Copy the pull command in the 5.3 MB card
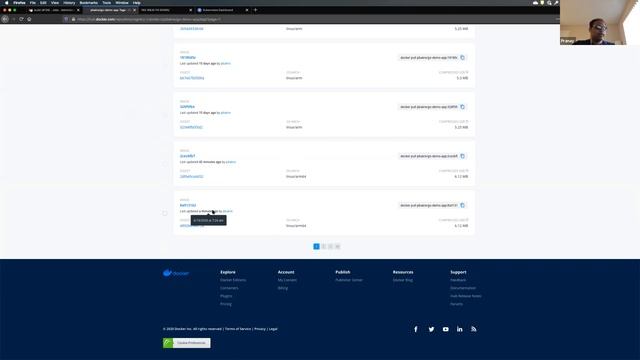640x360 pixels. (x=462, y=58)
